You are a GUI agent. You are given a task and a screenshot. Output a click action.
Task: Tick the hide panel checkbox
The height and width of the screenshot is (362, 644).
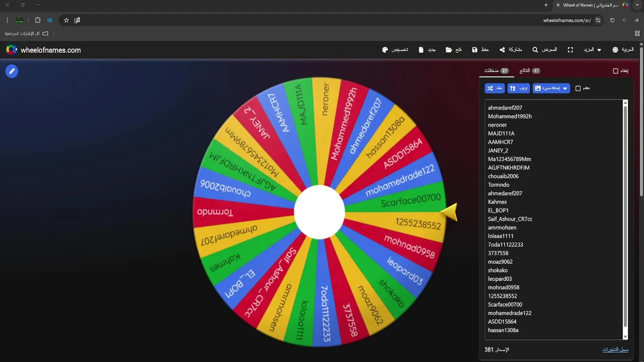click(x=615, y=71)
